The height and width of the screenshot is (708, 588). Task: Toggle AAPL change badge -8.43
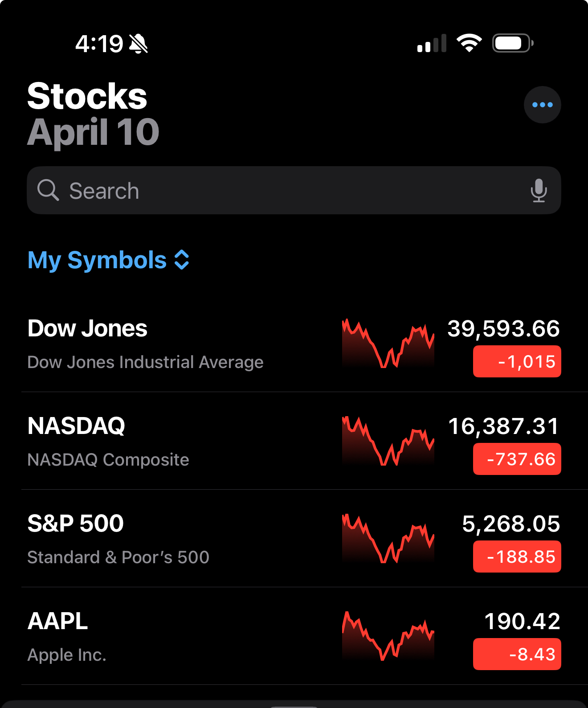click(517, 654)
